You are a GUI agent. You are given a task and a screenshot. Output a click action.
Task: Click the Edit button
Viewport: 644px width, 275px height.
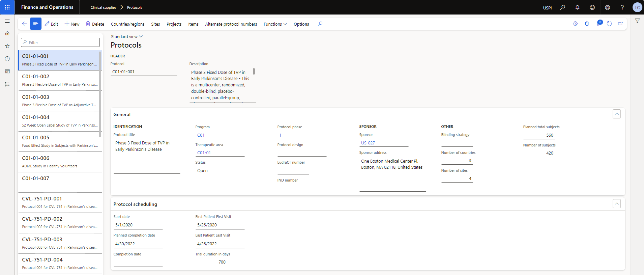pos(51,24)
